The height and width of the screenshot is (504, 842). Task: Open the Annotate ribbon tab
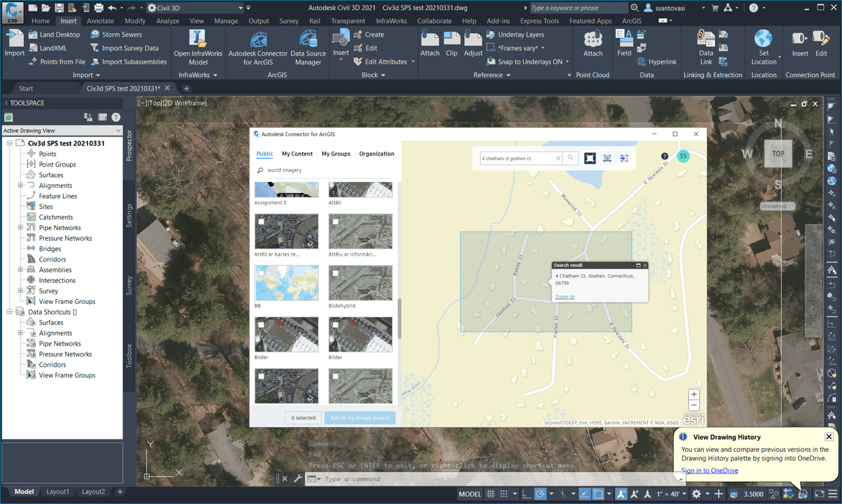click(x=100, y=21)
